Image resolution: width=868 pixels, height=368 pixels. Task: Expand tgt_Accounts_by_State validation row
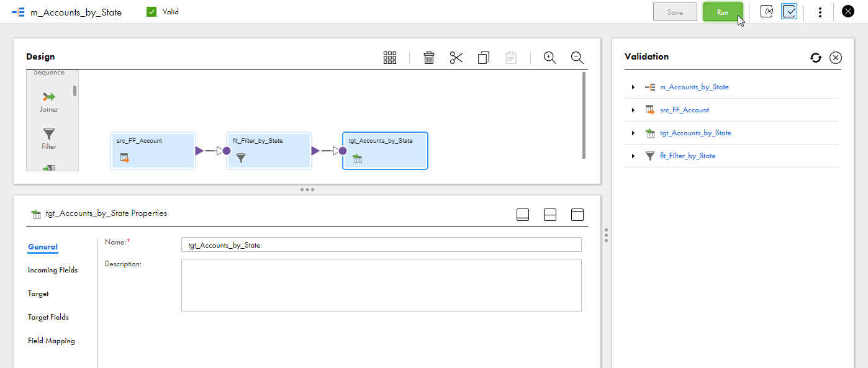click(633, 133)
